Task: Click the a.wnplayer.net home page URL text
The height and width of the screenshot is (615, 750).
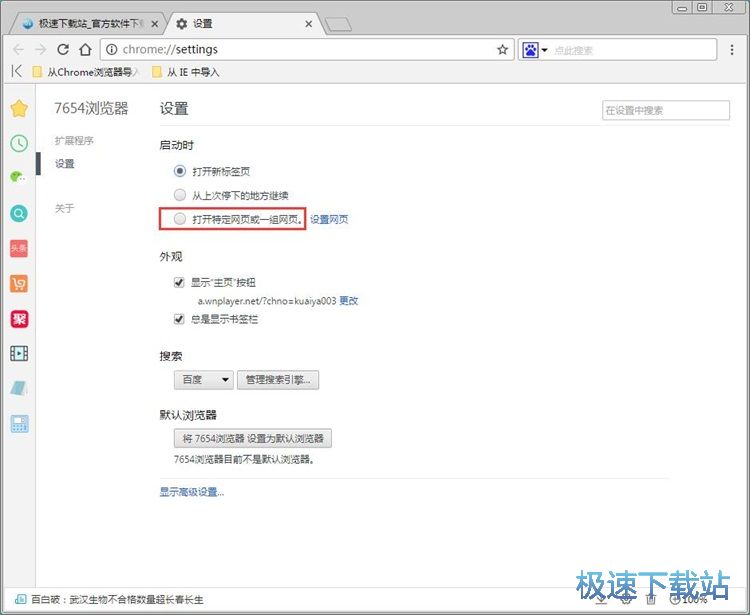Action: pos(267,301)
